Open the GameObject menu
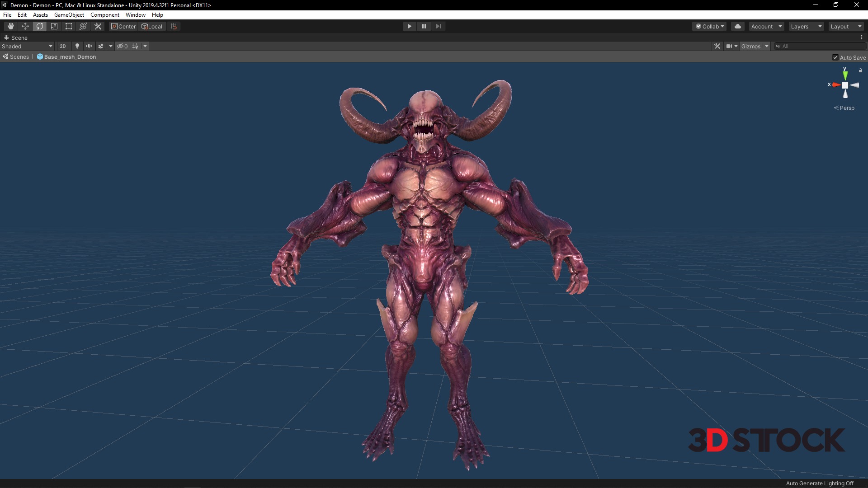The height and width of the screenshot is (488, 868). (x=69, y=15)
